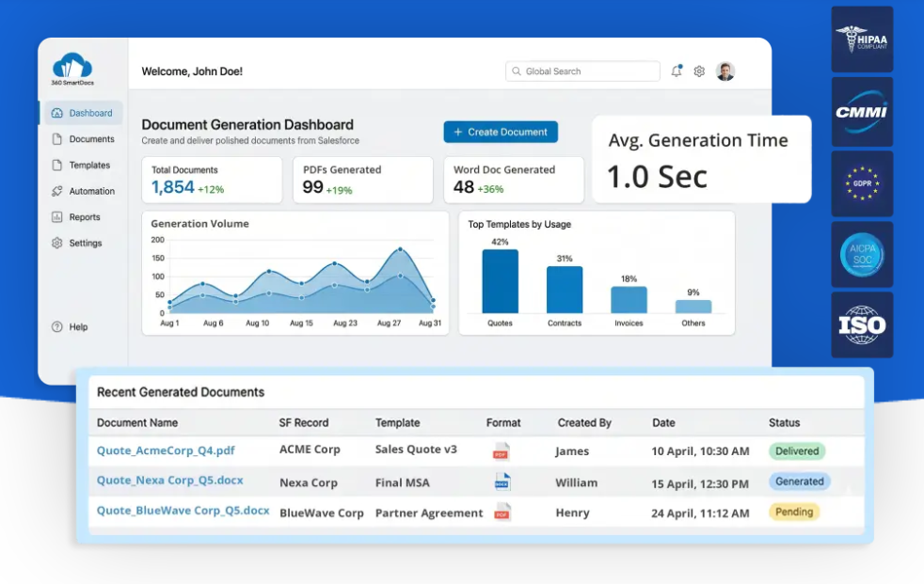Click the Avg. Generation Time card
924x584 pixels.
pyautogui.click(x=701, y=159)
